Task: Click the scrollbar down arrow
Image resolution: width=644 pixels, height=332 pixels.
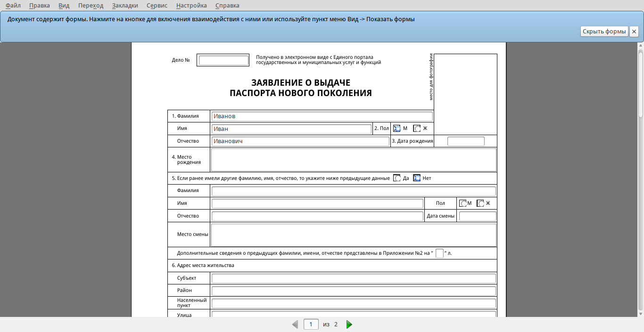Action: (641, 314)
